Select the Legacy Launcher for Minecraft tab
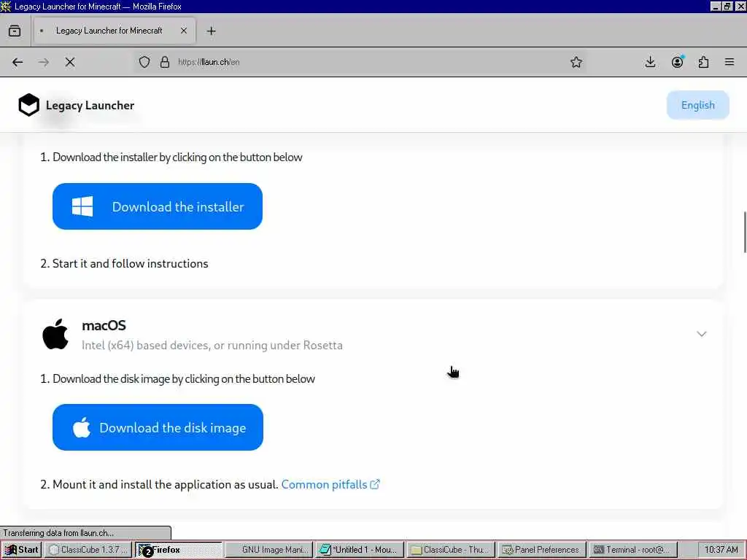Screen dimensions: 747x560 (115, 31)
